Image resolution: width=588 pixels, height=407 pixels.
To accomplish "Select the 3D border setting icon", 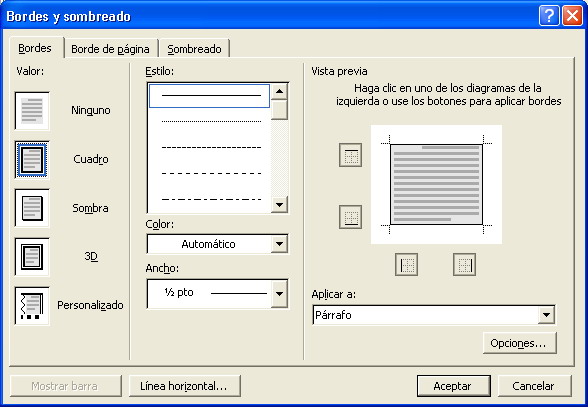I will 32,257.
